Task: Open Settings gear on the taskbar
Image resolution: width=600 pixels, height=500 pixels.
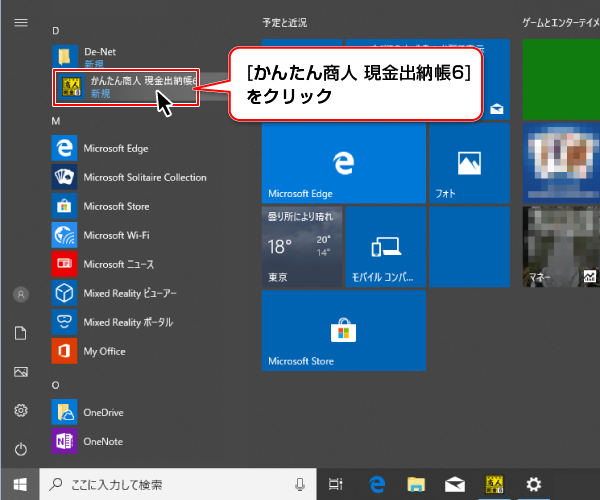Action: tap(534, 484)
